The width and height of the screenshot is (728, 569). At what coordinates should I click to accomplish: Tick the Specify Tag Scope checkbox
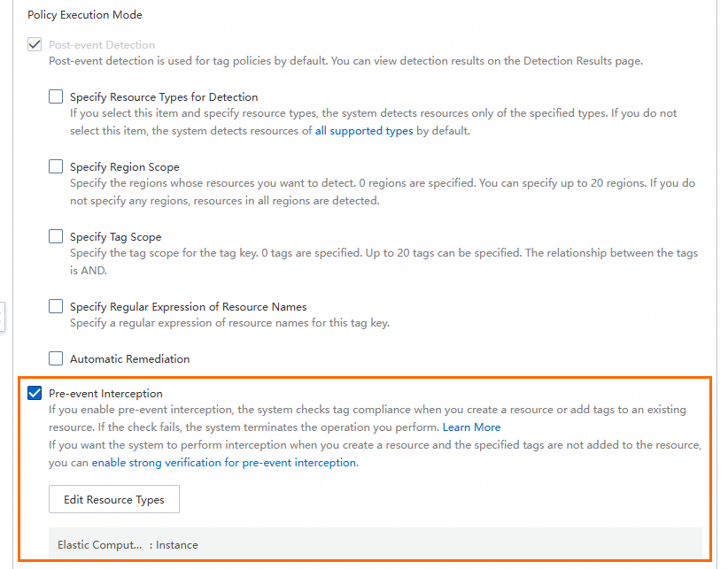(56, 236)
